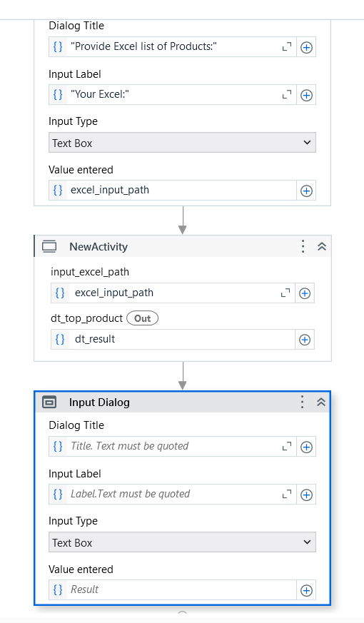The width and height of the screenshot is (364, 623).
Task: Open Input Type dropdown in selected Input Dialog
Action: click(x=183, y=542)
